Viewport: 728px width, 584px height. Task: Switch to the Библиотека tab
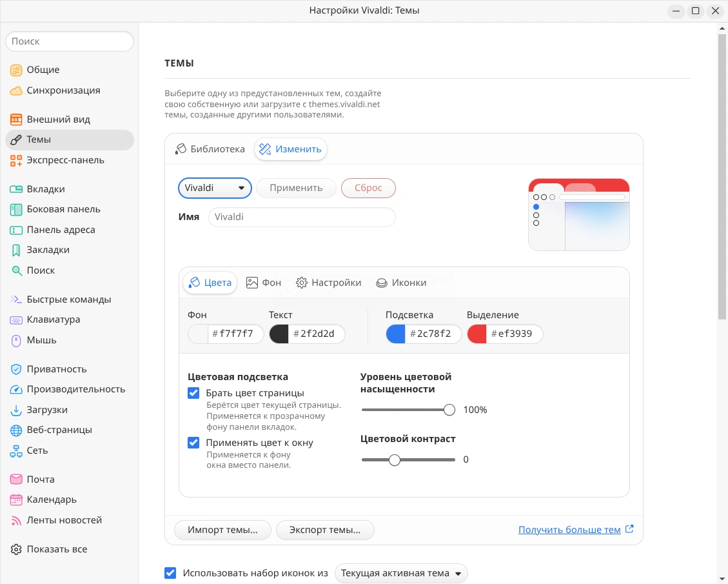coord(210,149)
